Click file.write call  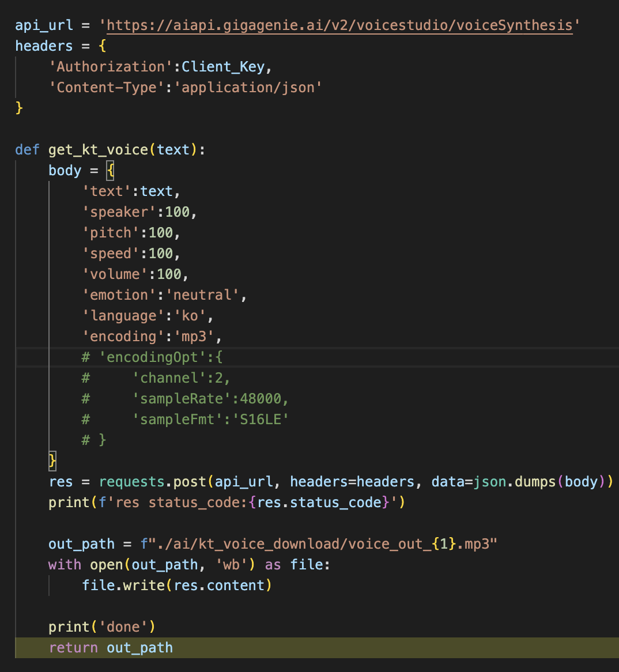click(123, 586)
